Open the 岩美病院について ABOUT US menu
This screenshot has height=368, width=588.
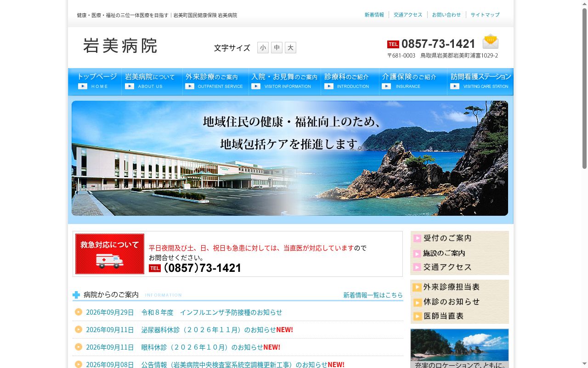click(x=152, y=81)
